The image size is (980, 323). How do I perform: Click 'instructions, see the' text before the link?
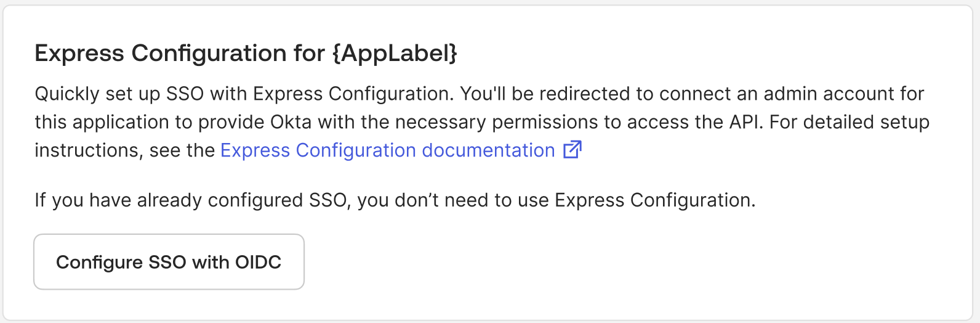coord(124,150)
